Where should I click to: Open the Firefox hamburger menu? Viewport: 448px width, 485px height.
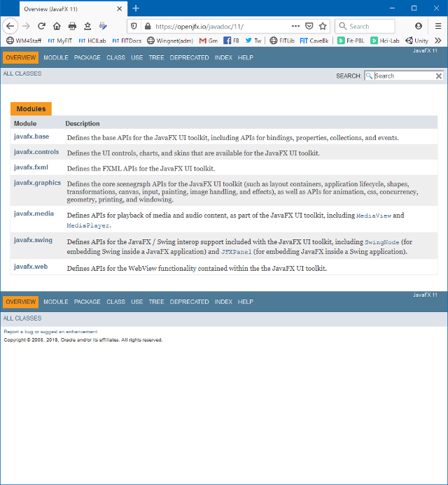[437, 26]
